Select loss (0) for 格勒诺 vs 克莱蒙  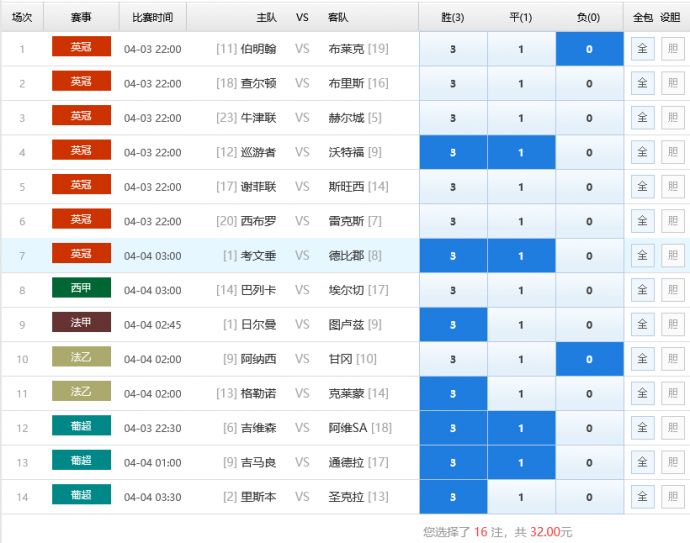tap(589, 393)
